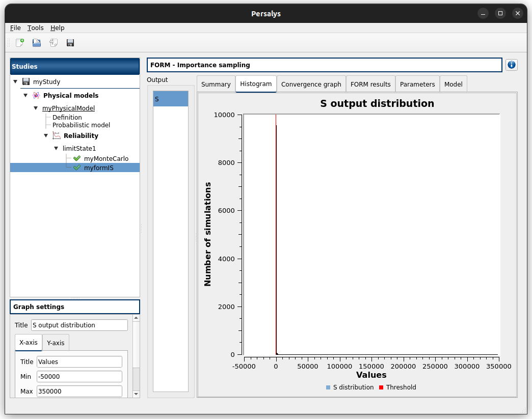This screenshot has width=532, height=419.
Task: Click the Import Python script icon
Action: point(54,43)
